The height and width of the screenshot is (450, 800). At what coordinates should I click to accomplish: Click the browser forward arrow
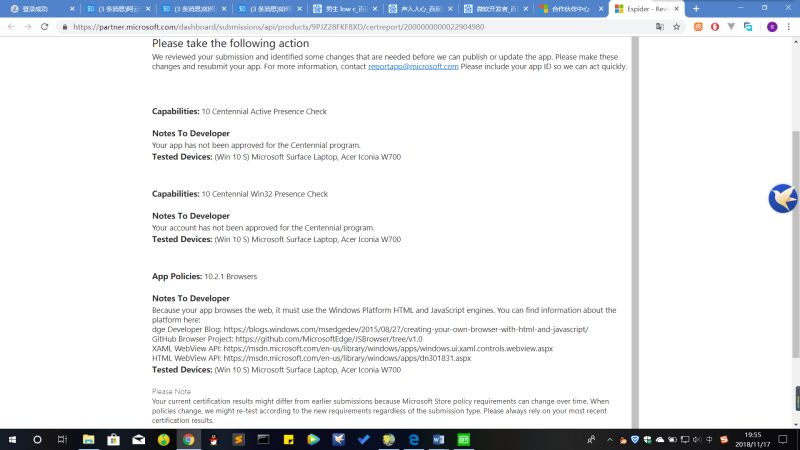(28, 27)
